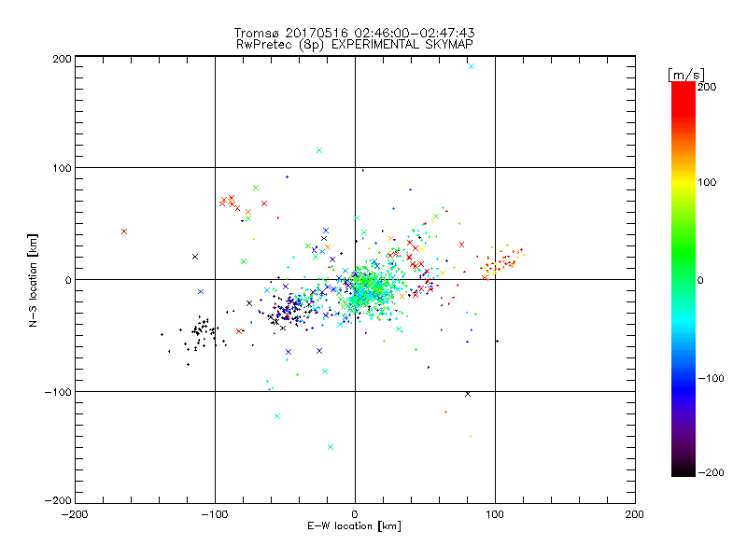
Task: Click the plot title 'Tromsø 20170516 02:46:00-02:47:43'
Action: [x=354, y=33]
